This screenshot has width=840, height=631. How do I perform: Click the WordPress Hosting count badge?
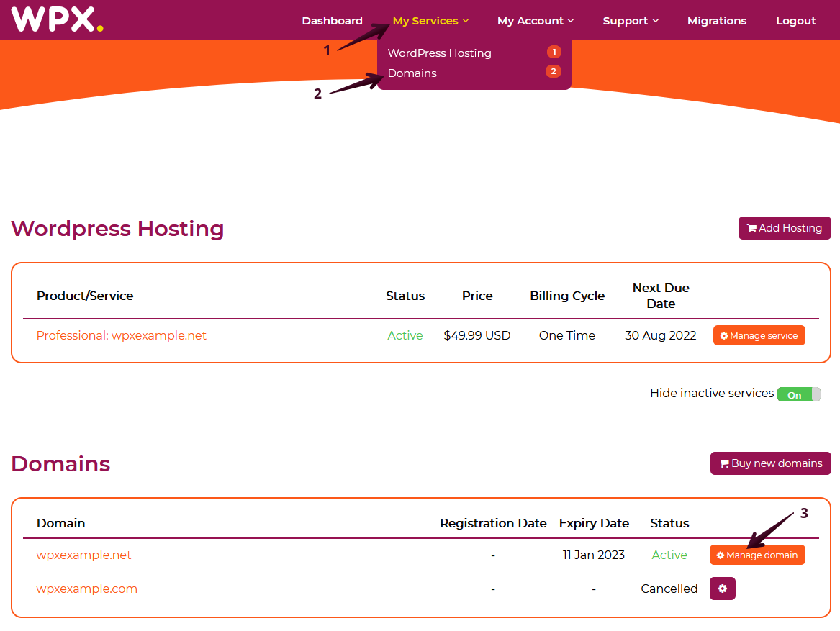tap(554, 52)
